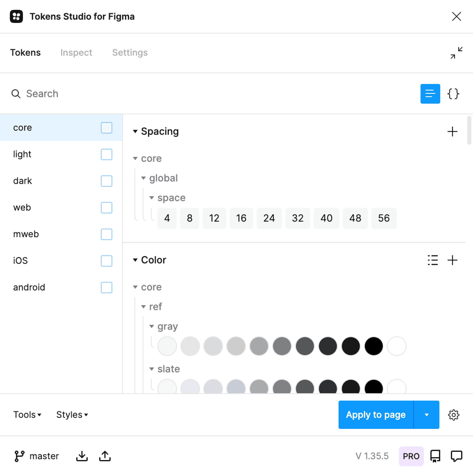Toggle the mweb token set checkbox
Image resolution: width=473 pixels, height=476 pixels.
(x=107, y=234)
